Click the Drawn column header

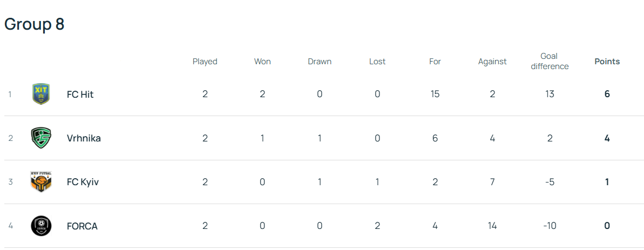pyautogui.click(x=320, y=62)
